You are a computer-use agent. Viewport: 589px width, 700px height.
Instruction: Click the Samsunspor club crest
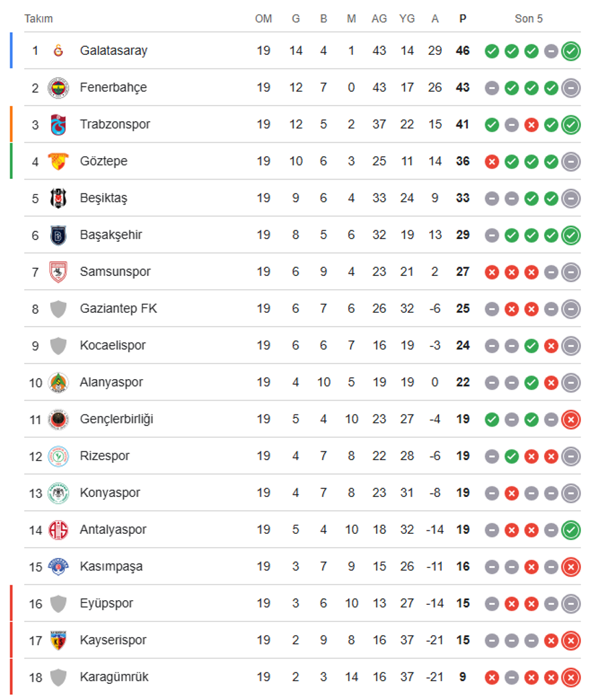(58, 272)
